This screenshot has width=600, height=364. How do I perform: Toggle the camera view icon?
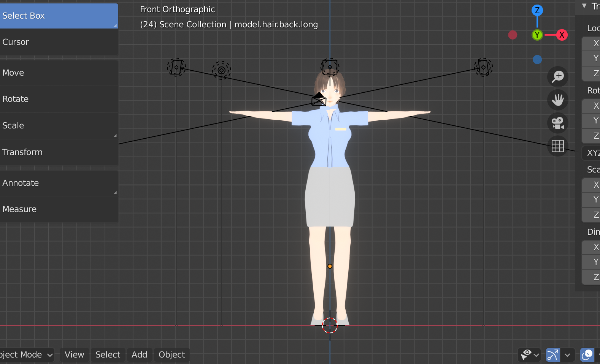558,123
